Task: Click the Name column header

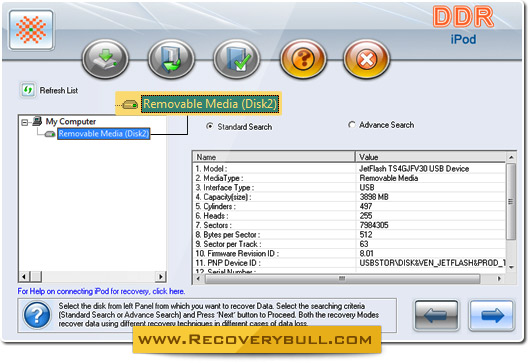Action: tap(274, 157)
